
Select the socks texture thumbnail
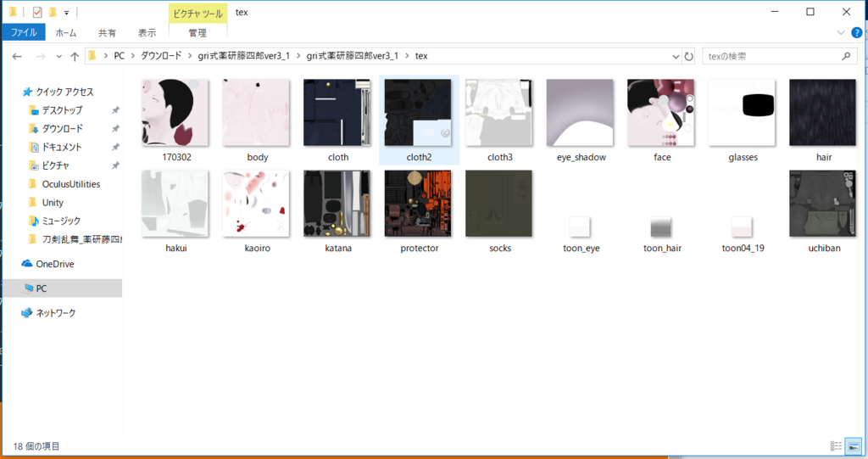click(498, 204)
